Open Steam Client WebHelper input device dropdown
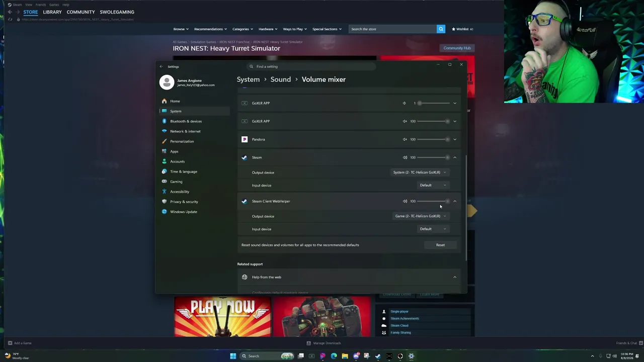 [x=433, y=229]
